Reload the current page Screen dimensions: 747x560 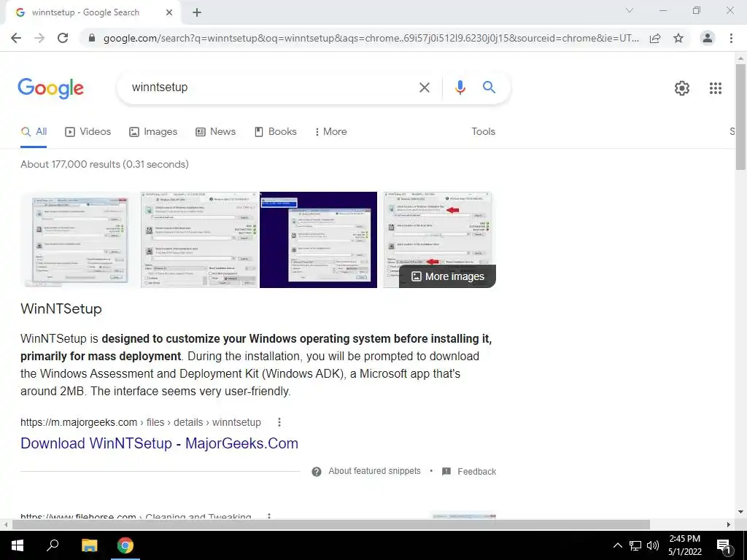63,38
